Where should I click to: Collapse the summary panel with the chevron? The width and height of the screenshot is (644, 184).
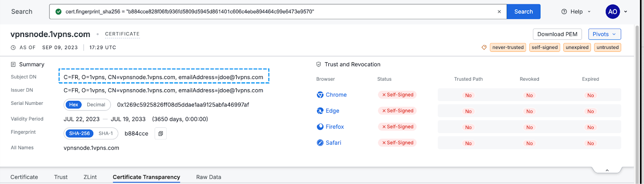tap(607, 171)
